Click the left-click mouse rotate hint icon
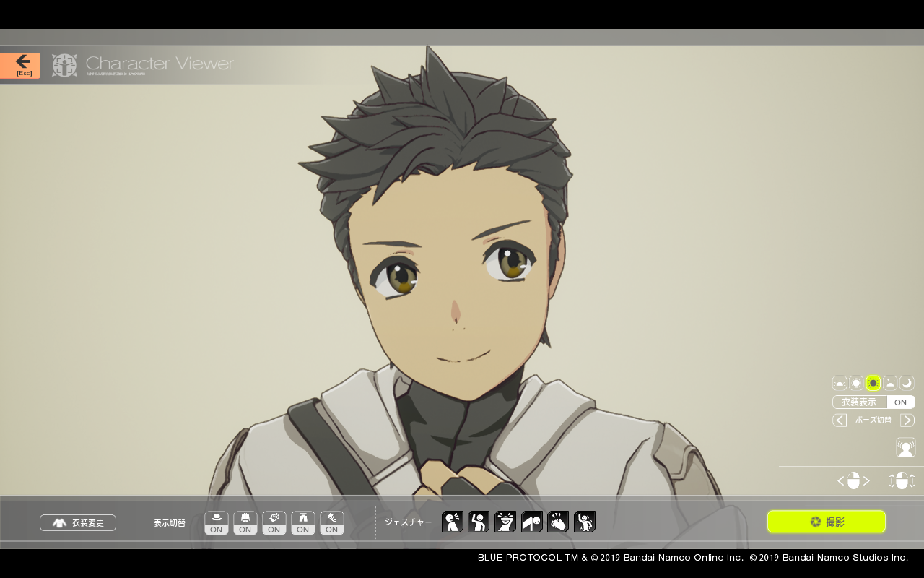This screenshot has width=924, height=578. click(853, 480)
